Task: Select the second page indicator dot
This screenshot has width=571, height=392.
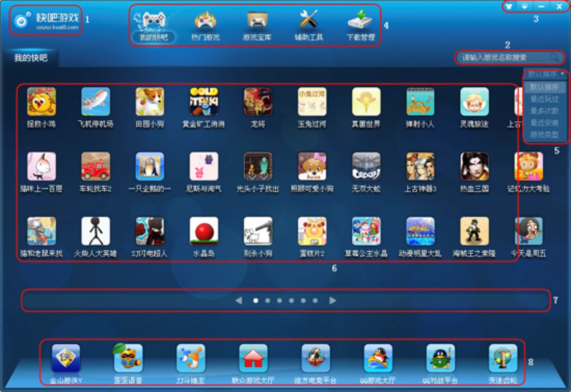Action: [267, 300]
